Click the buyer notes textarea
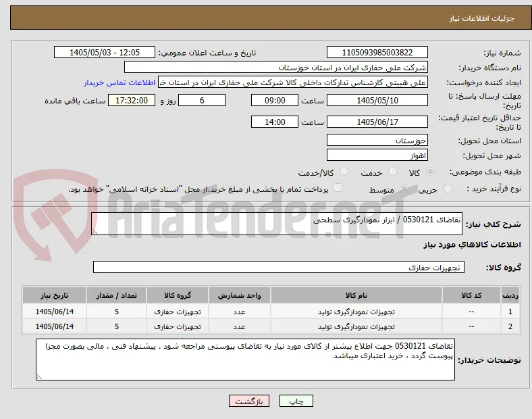The image size is (532, 419). [245, 360]
